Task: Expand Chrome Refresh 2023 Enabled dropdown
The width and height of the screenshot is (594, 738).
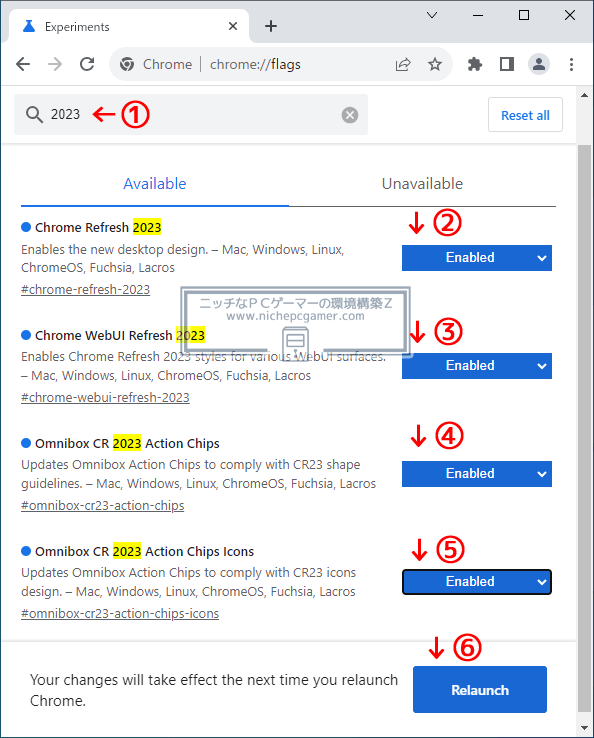Action: (477, 258)
